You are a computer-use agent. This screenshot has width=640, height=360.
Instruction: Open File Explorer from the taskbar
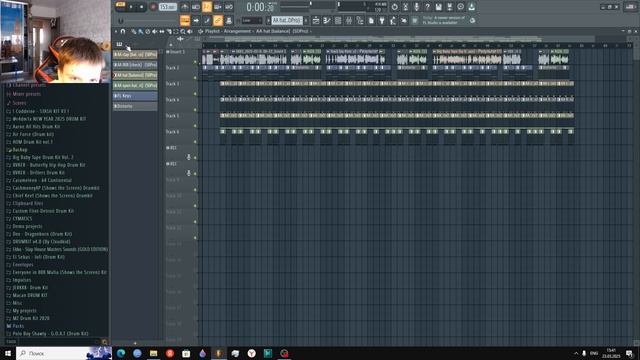tap(153, 353)
